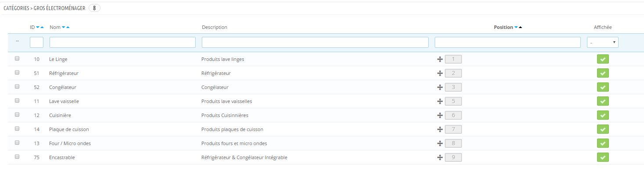Select the Lave vaisselle row checkbox

(x=17, y=101)
